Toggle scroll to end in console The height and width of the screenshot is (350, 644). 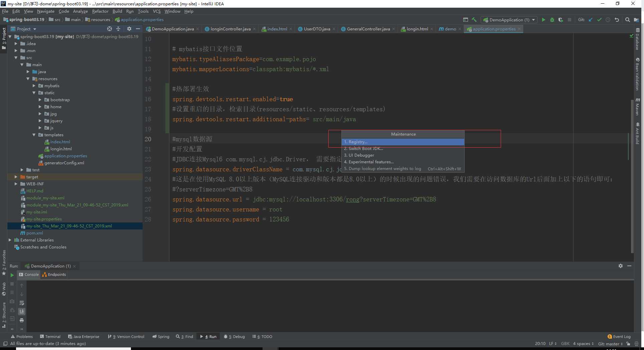[x=22, y=311]
